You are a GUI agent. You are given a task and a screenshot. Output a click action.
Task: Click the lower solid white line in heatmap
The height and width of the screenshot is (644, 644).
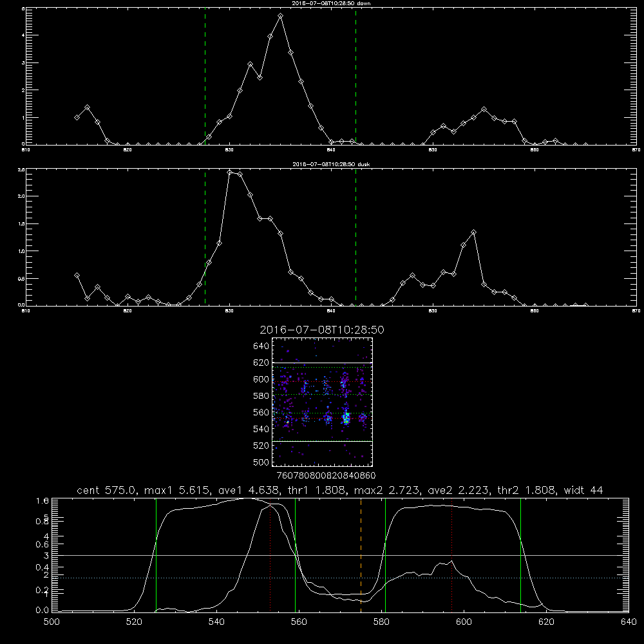click(x=322, y=441)
